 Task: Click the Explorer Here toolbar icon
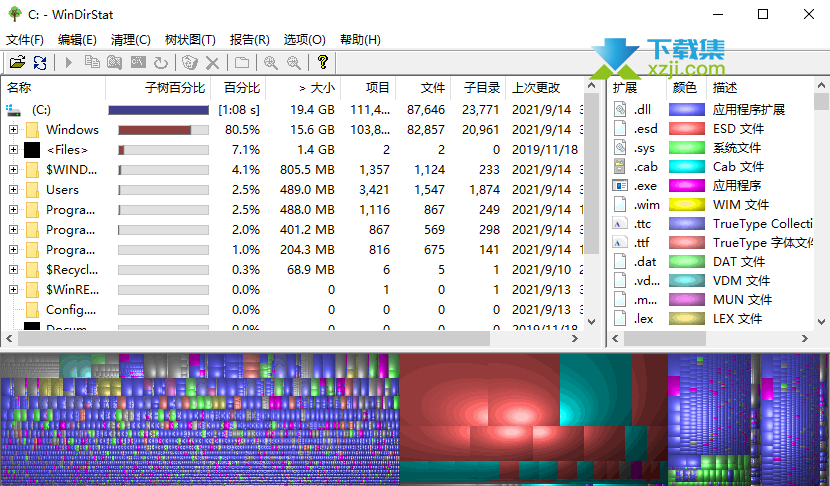pos(115,62)
